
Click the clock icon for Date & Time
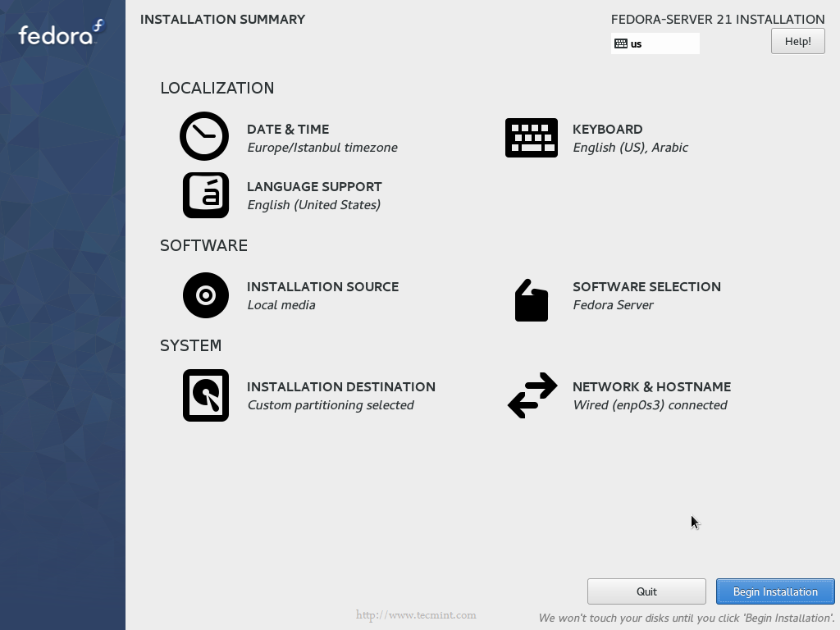pyautogui.click(x=204, y=136)
